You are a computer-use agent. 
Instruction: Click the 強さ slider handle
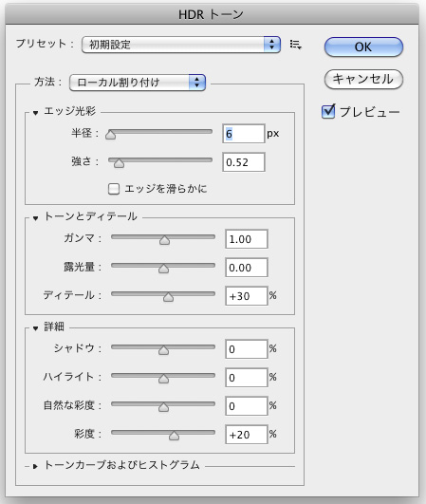click(x=119, y=163)
